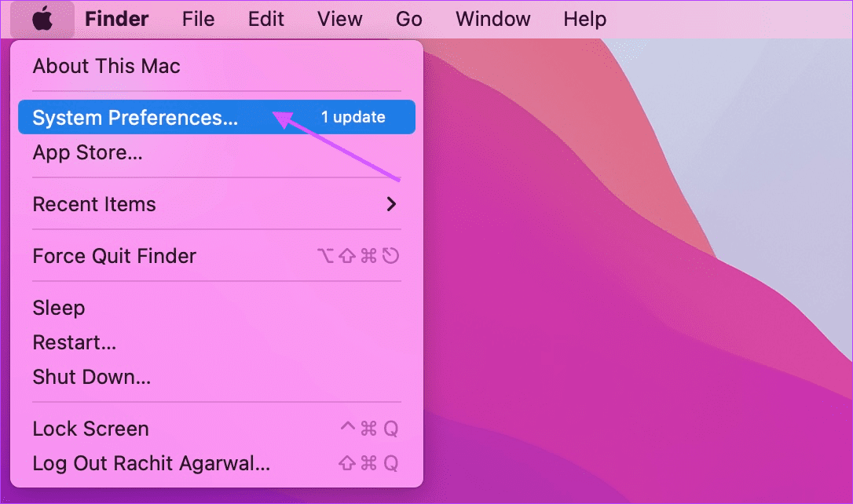853x504 pixels.
Task: Open the Recent Items entry
Action: pos(217,204)
